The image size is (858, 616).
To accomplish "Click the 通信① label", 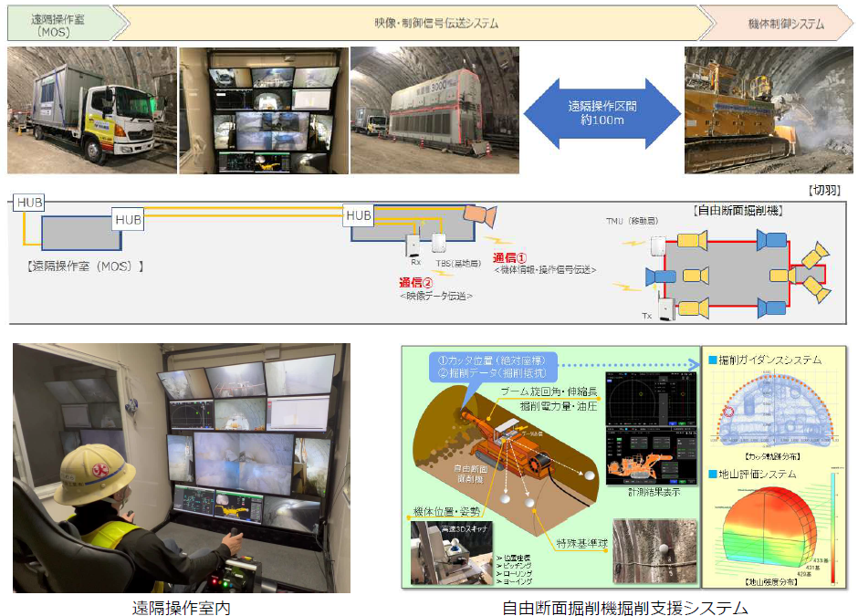I will (509, 257).
